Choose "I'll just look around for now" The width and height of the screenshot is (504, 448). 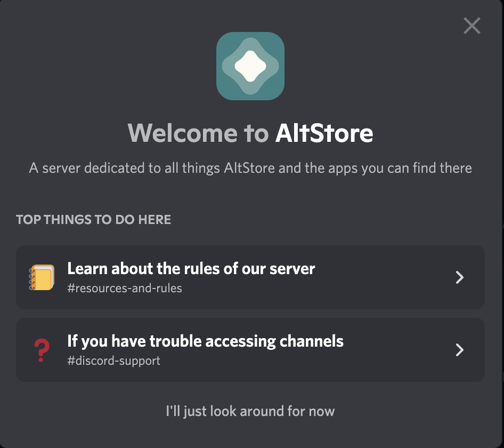point(250,411)
